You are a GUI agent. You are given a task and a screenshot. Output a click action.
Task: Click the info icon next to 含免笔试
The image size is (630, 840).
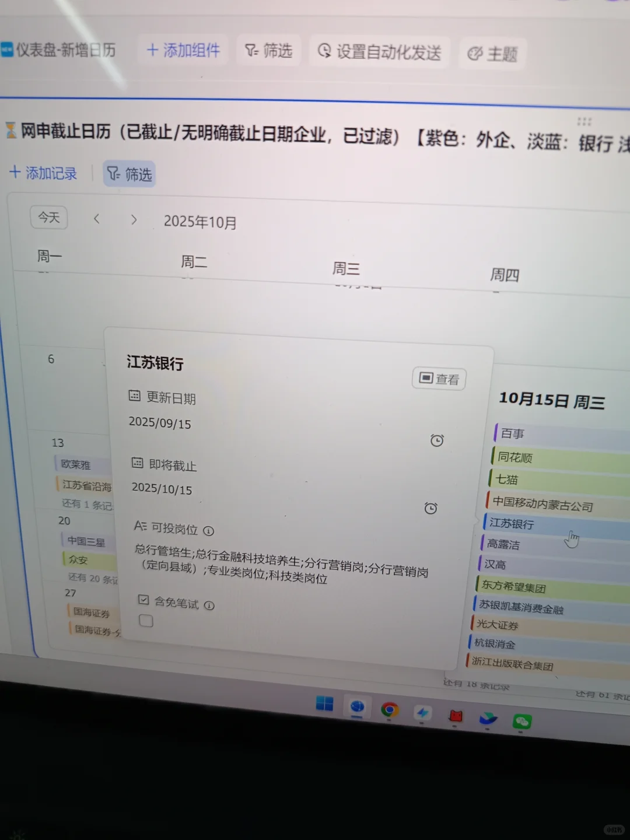tap(209, 605)
